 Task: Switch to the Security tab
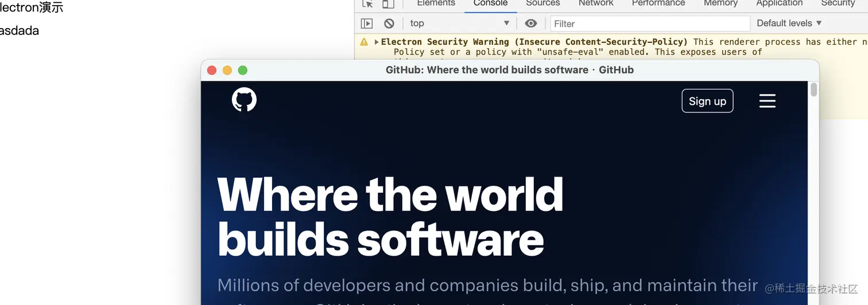pyautogui.click(x=838, y=3)
